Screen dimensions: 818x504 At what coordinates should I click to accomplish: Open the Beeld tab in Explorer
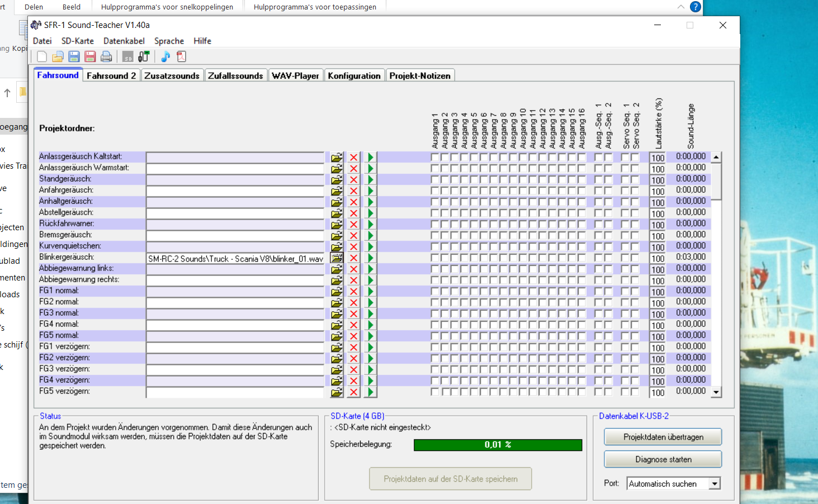click(x=72, y=7)
